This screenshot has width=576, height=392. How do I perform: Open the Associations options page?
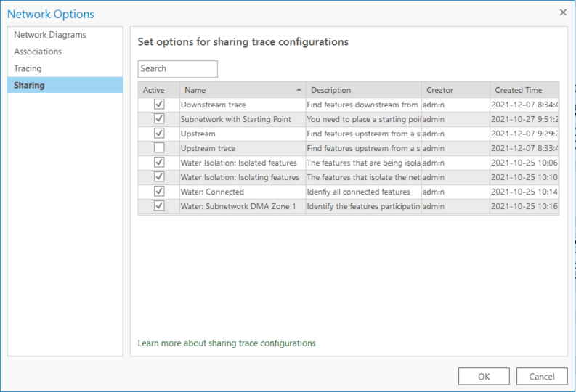point(65,52)
